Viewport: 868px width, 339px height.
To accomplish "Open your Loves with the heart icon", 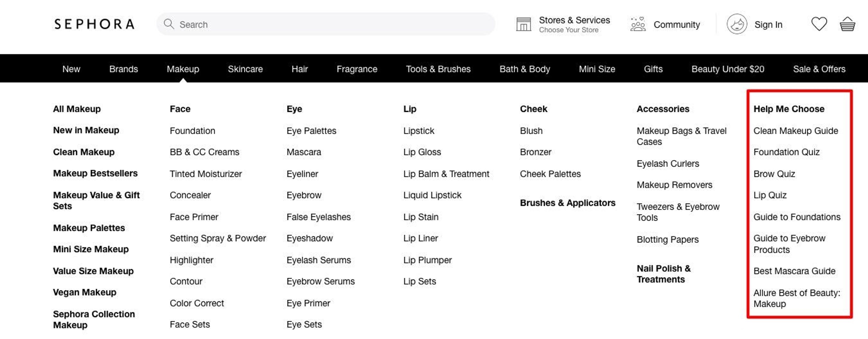I will (819, 24).
